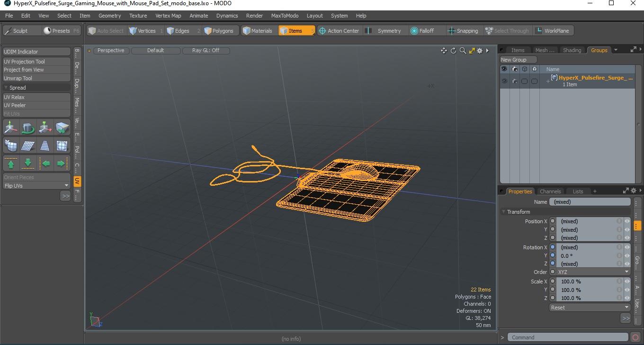This screenshot has height=345, width=644.
Task: Collapse the Spread section
Action: coord(6,88)
